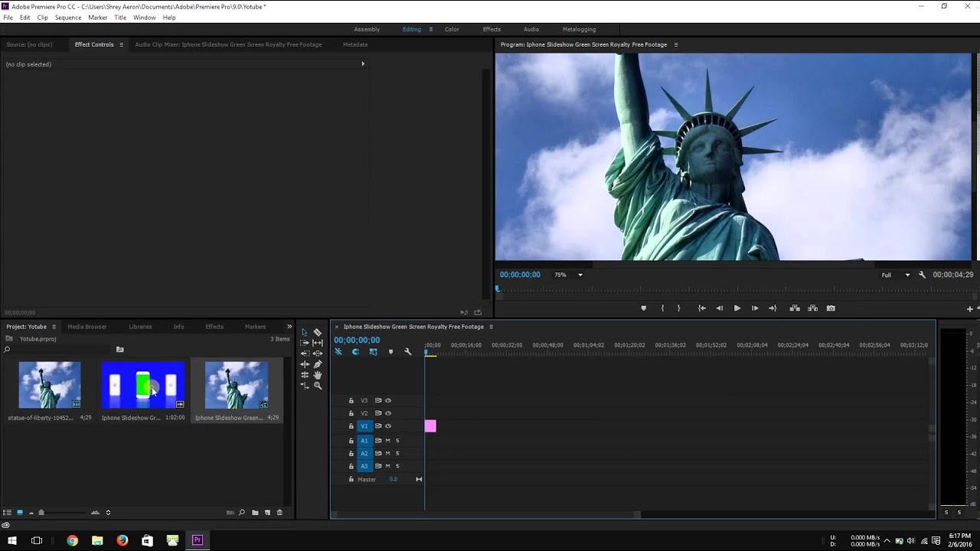Add marker in timeline panel
Viewport: 980px width, 551px height.
390,352
